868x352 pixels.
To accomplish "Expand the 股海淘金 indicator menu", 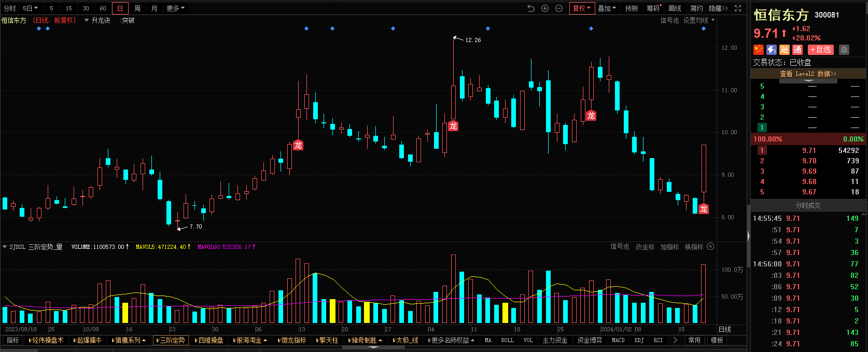I will point(250,340).
